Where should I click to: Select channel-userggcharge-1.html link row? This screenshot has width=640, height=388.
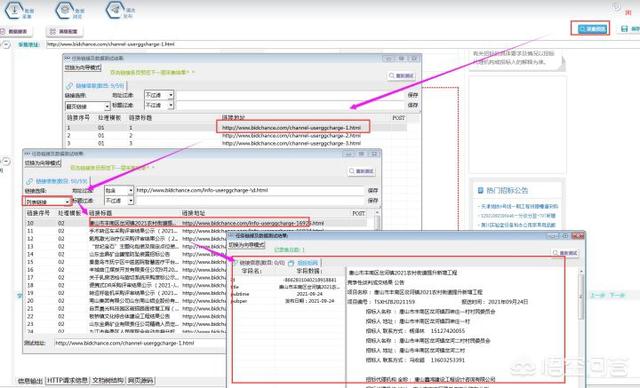pos(236,128)
